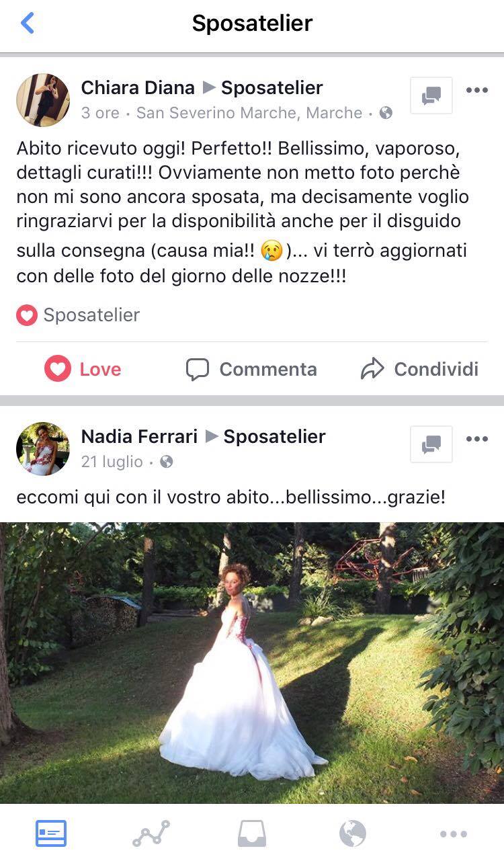Open message icon on Chiara Diana's post

tap(431, 95)
